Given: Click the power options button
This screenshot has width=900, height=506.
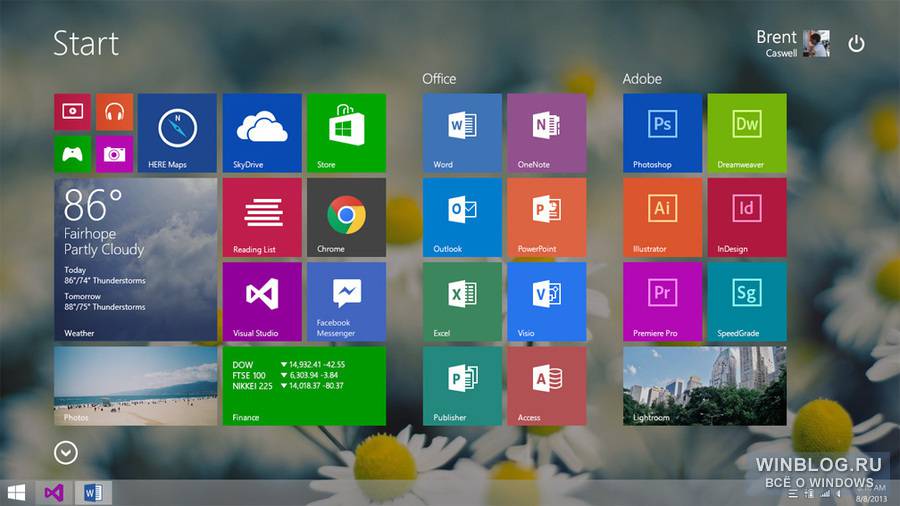Looking at the screenshot, I should click(x=856, y=44).
